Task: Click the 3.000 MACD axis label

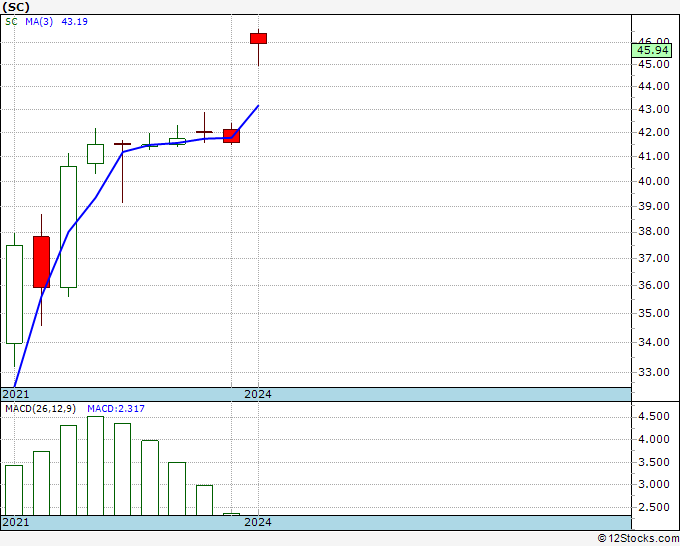Action: pos(654,484)
